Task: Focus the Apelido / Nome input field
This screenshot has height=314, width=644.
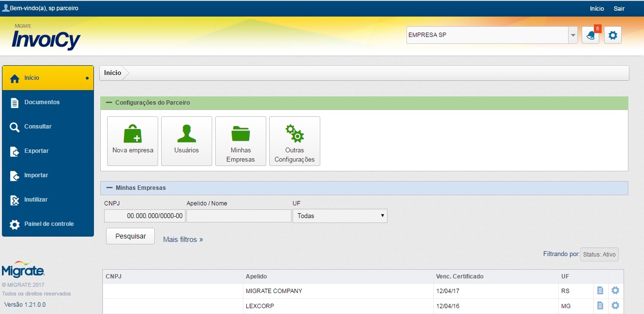Action: 239,216
